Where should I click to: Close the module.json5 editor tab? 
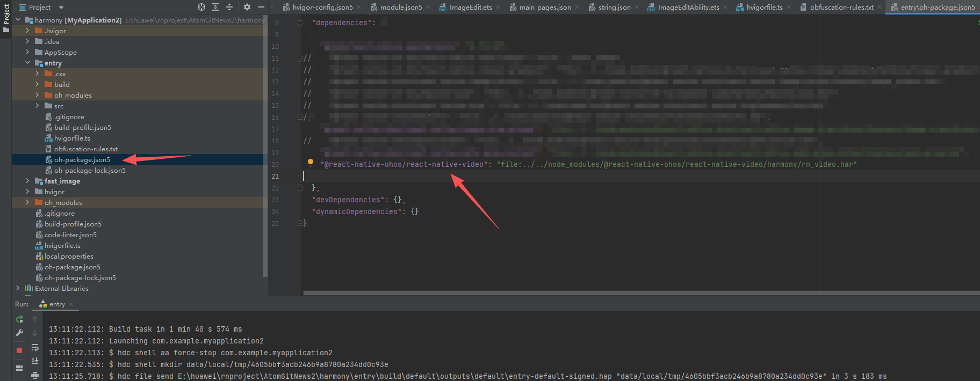[428, 8]
